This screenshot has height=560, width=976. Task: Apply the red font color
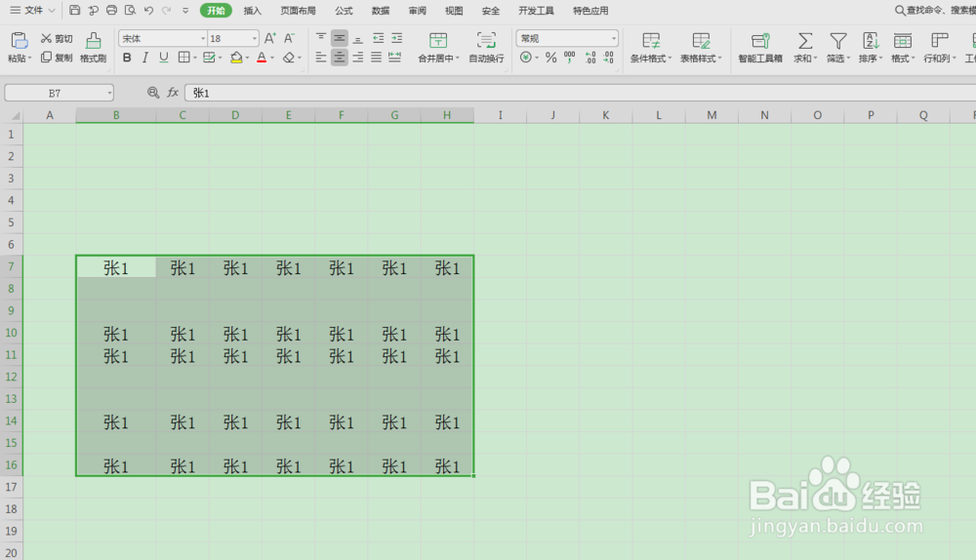pyautogui.click(x=262, y=58)
